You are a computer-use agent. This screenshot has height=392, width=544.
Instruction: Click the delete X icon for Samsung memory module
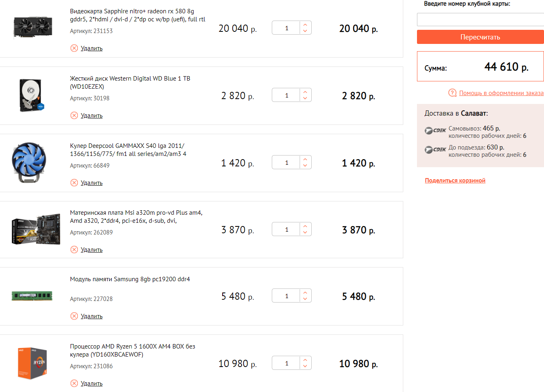point(74,316)
